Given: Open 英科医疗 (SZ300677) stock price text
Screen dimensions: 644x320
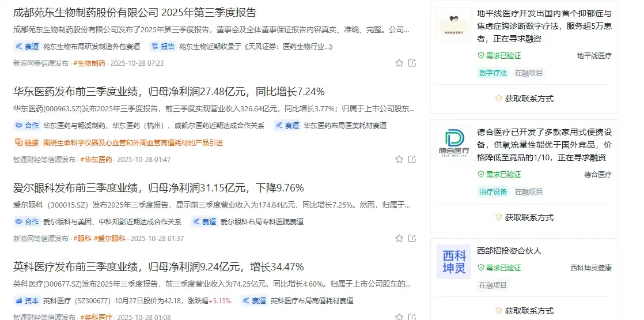Looking at the screenshot, I should tap(137, 300).
